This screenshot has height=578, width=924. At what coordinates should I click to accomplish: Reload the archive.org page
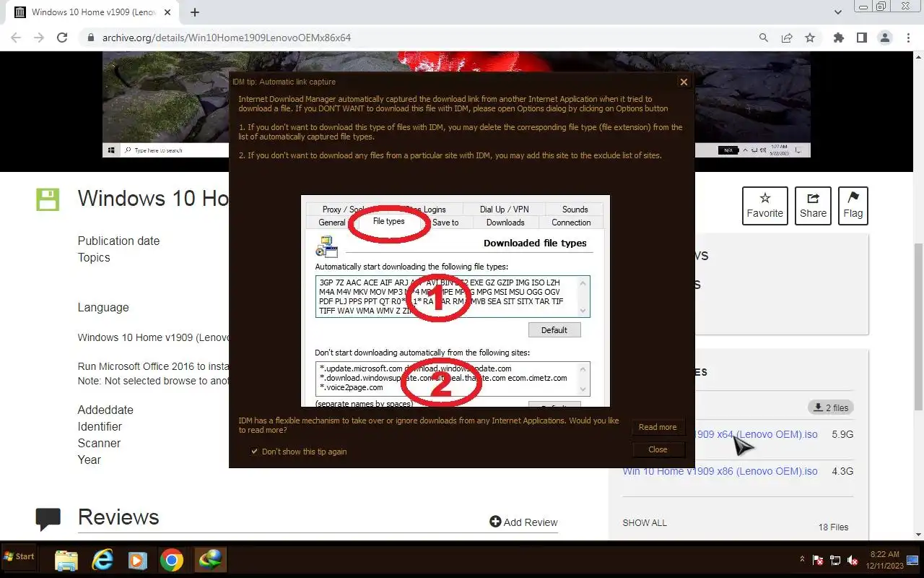(x=62, y=38)
